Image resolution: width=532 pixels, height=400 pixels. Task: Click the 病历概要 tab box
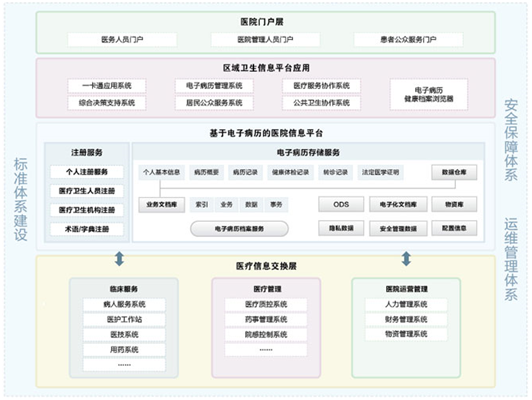pos(206,172)
